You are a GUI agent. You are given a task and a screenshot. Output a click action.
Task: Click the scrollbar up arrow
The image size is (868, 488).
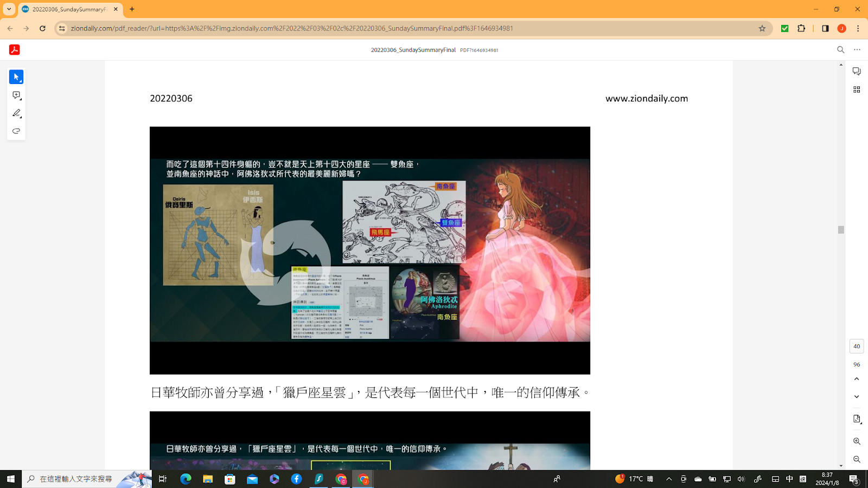pyautogui.click(x=841, y=65)
